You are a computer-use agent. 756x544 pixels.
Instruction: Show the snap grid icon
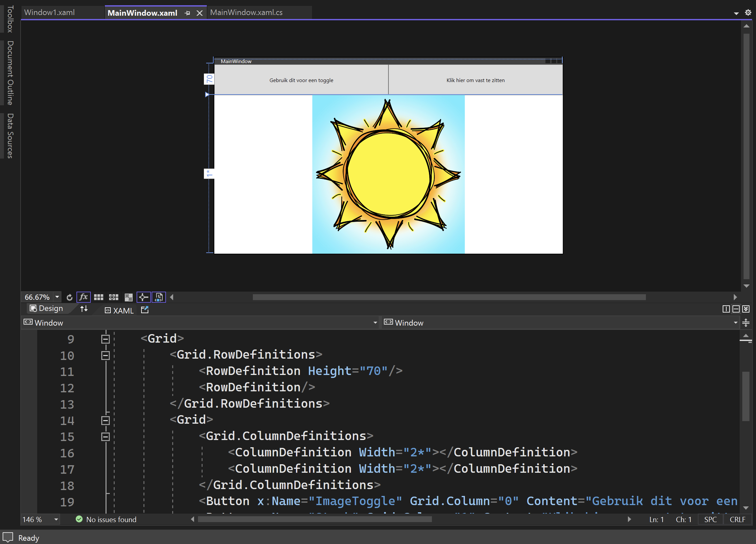99,297
